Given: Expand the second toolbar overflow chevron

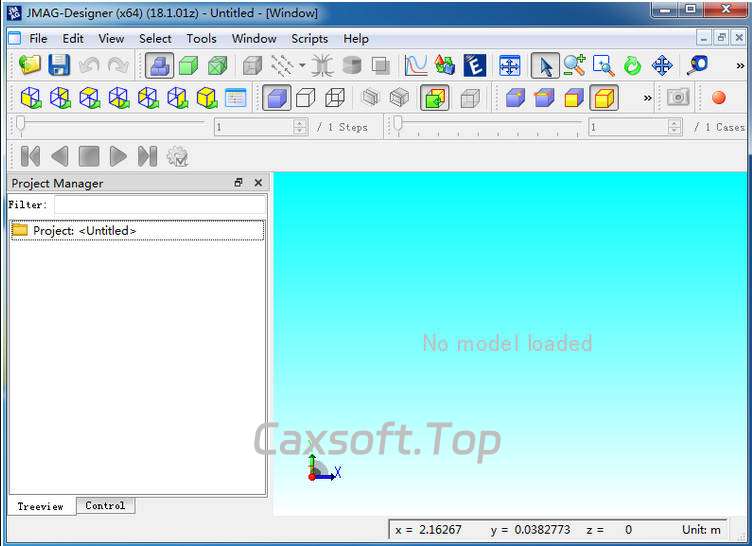Looking at the screenshot, I should coord(647,97).
